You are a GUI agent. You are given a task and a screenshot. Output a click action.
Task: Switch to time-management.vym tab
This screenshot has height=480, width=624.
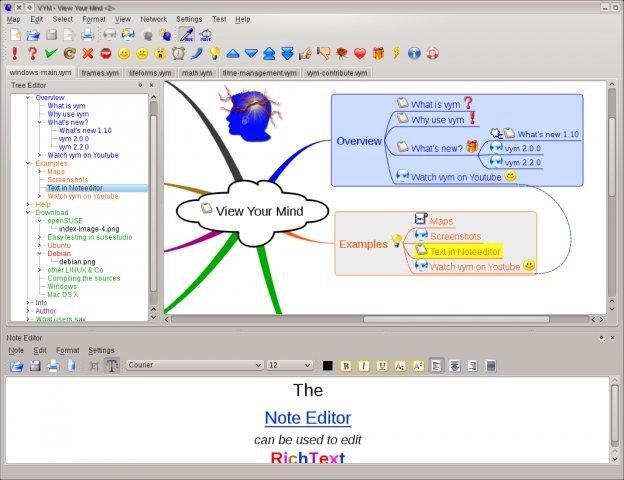coord(259,73)
